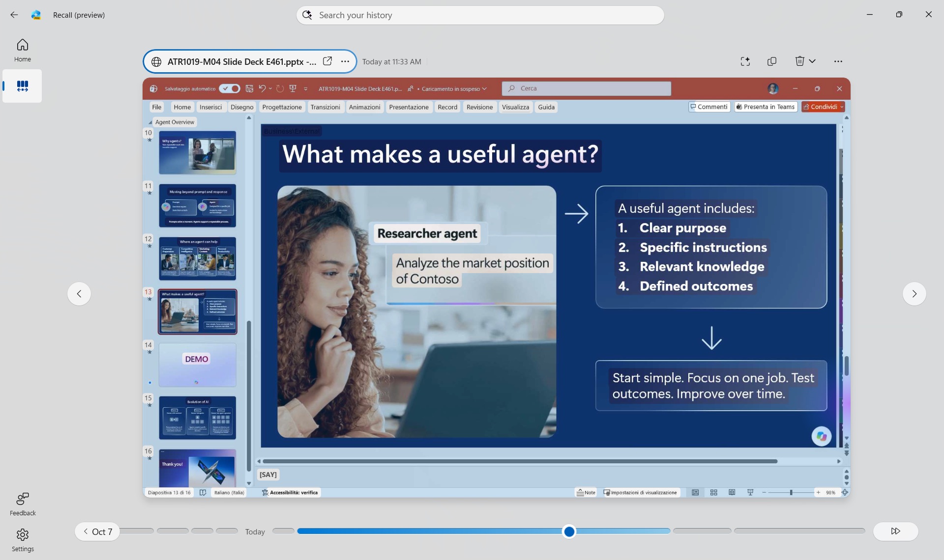Activate Click to Do sparkle icon
Image resolution: width=944 pixels, height=560 pixels.
745,61
